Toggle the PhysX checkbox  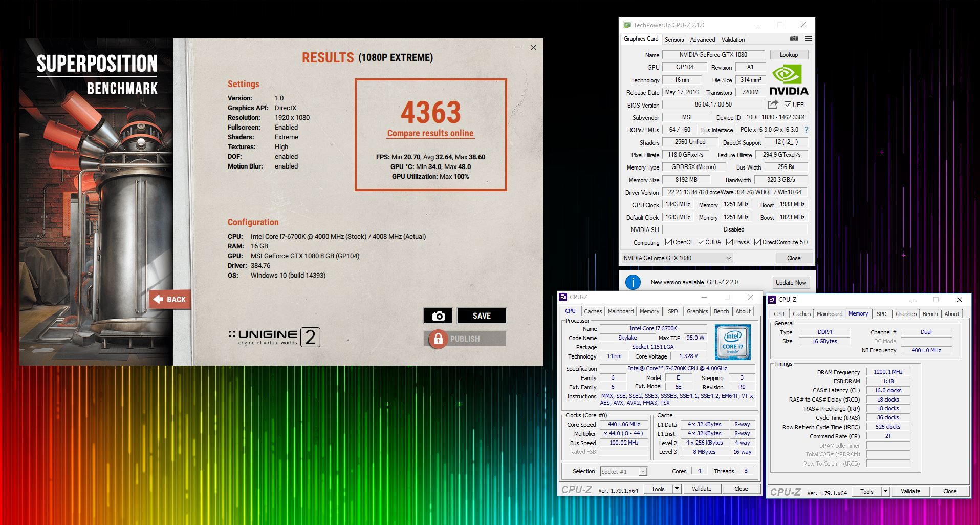point(729,242)
